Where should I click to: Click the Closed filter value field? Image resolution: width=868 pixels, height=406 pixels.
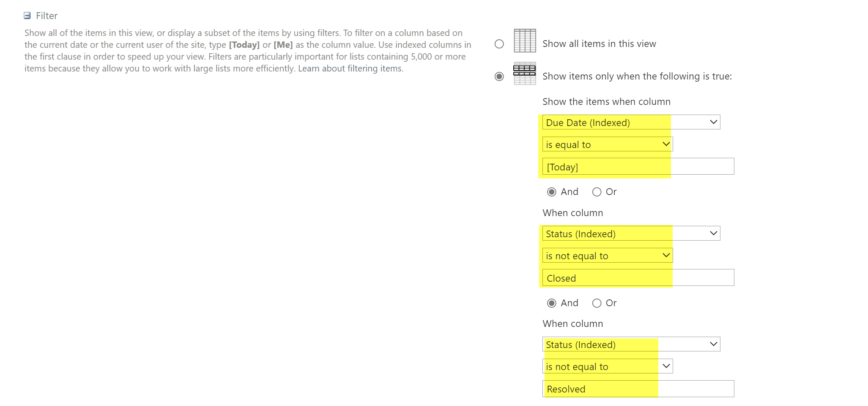click(x=638, y=278)
